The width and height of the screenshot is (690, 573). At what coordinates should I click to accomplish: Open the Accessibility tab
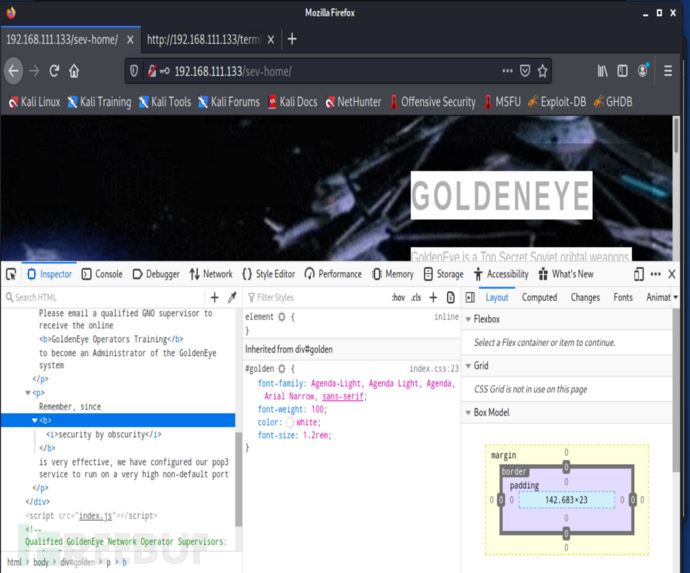coord(501,274)
